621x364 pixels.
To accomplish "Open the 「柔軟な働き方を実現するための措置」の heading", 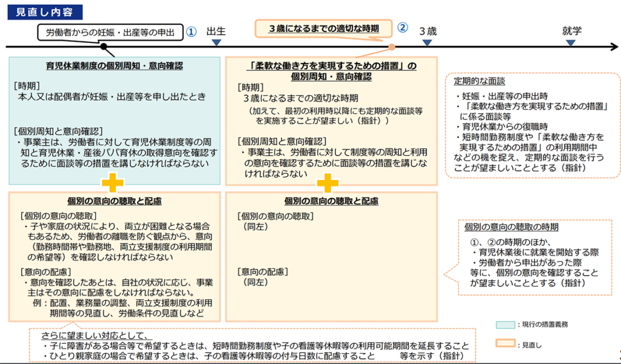I will tap(331, 66).
